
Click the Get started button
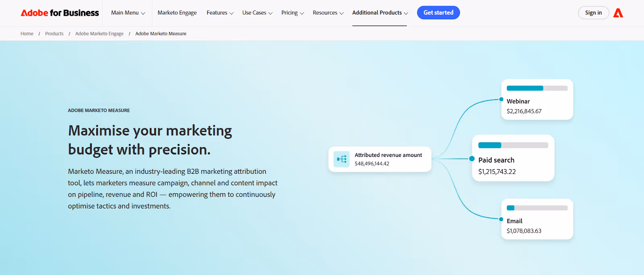(x=438, y=12)
